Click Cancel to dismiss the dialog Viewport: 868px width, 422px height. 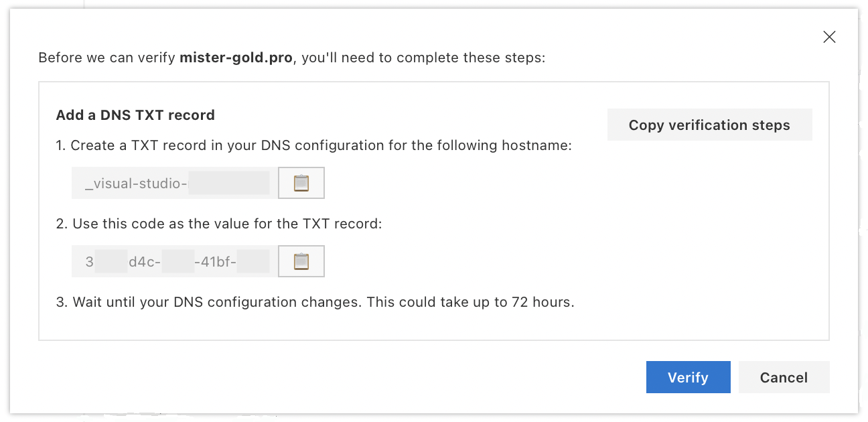(x=784, y=377)
